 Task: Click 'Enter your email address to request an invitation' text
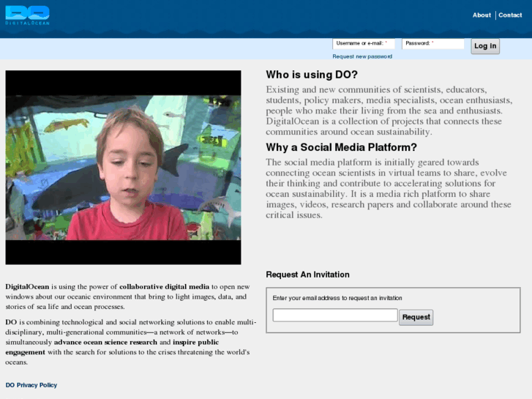click(337, 298)
